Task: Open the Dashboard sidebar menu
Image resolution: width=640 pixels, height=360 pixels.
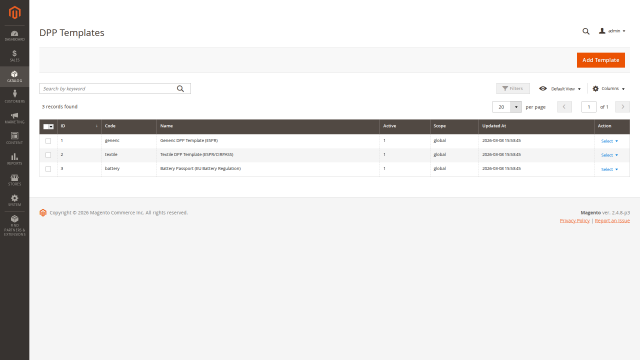Action: click(14, 36)
